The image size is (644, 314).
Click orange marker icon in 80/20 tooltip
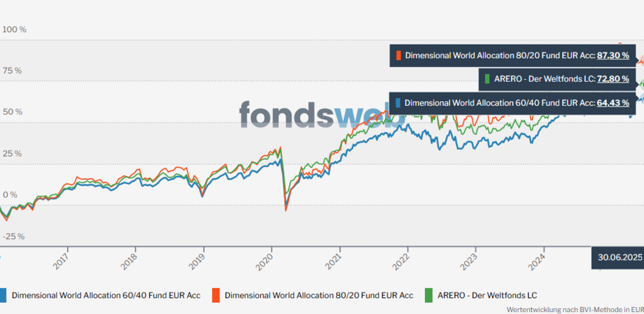coord(398,55)
